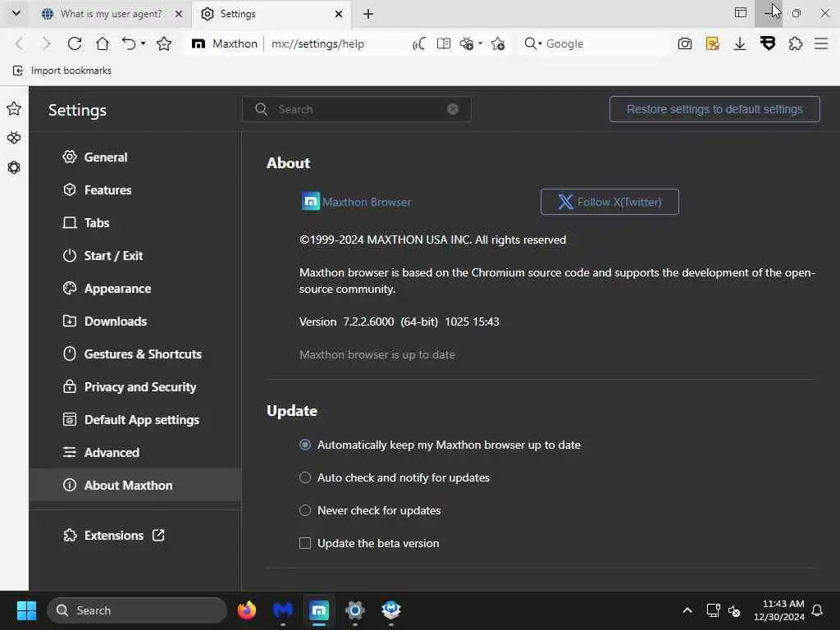The image size is (840, 630).
Task: Click the screenshot camera icon
Action: pos(685,43)
